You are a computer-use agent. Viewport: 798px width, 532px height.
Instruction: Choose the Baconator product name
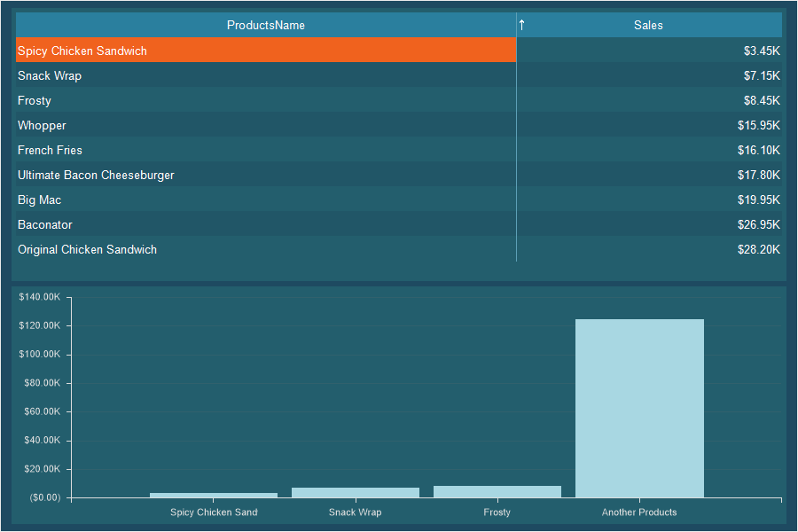[x=45, y=224]
